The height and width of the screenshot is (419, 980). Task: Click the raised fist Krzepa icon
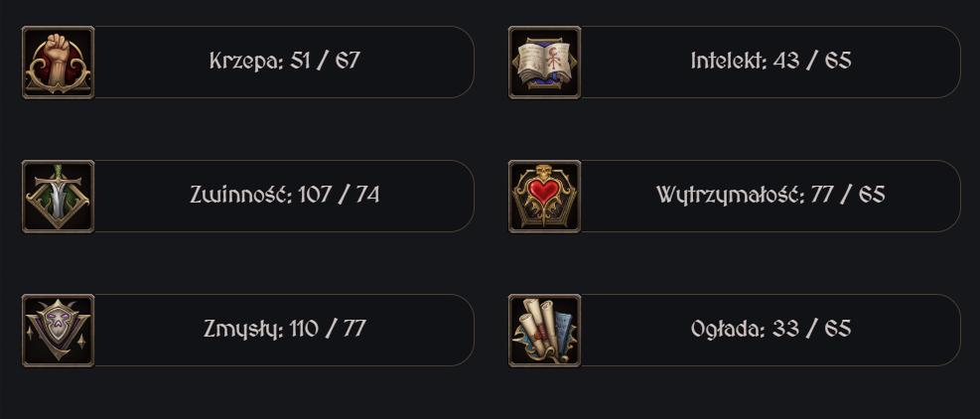click(x=59, y=63)
